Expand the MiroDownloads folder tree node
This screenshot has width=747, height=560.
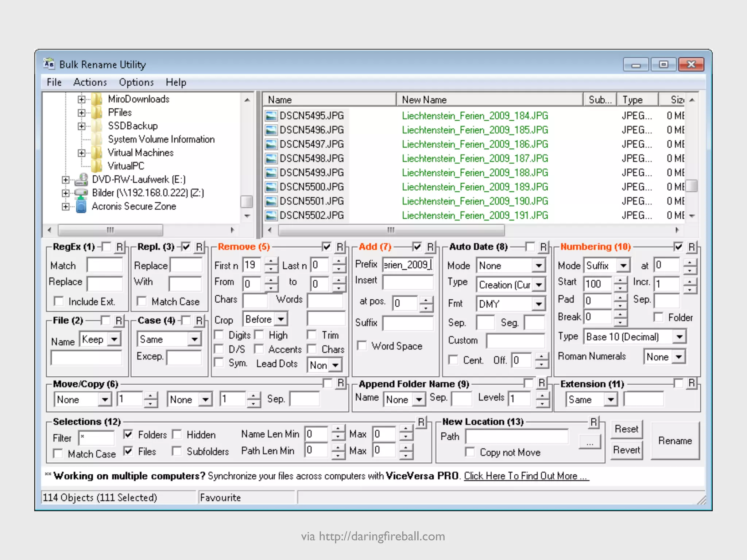pyautogui.click(x=81, y=99)
